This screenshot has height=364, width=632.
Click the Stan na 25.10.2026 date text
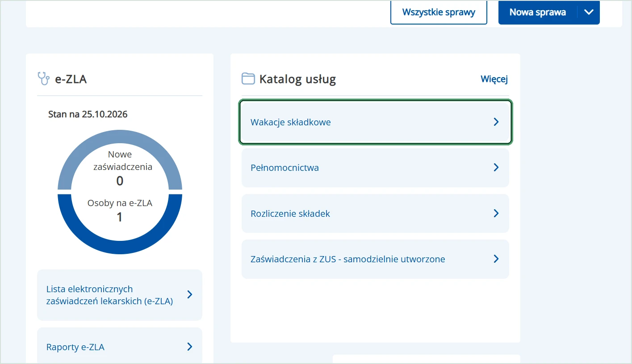88,114
